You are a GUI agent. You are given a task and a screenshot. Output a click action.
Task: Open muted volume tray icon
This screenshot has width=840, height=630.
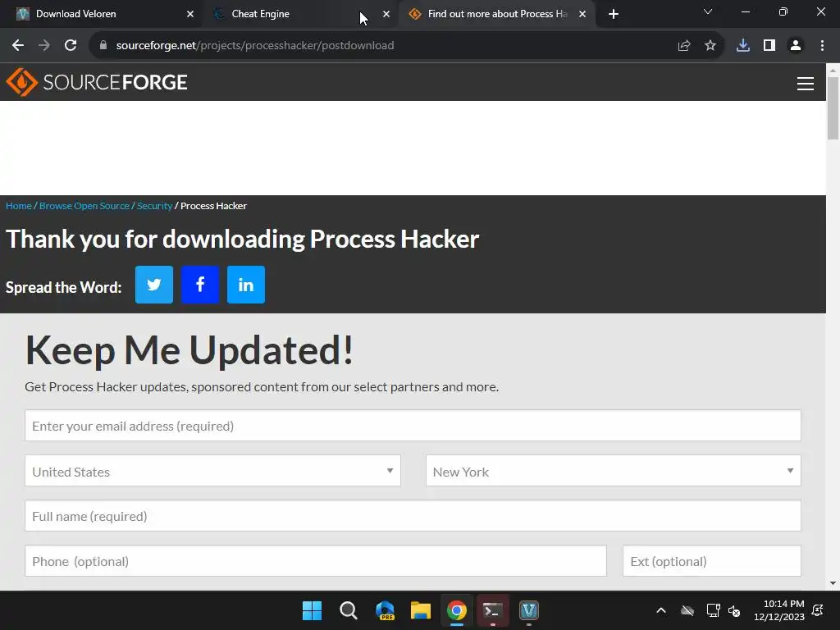(x=734, y=610)
